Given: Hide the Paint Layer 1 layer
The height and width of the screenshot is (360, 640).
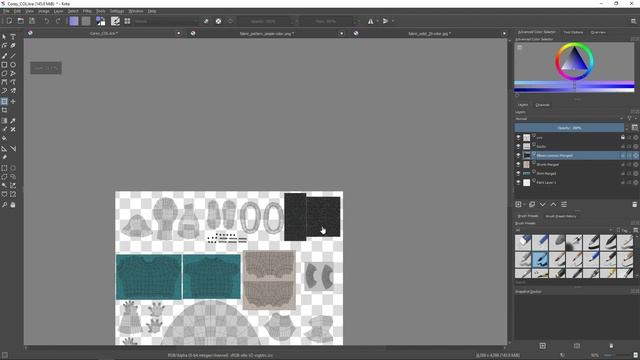Looking at the screenshot, I should point(518,182).
